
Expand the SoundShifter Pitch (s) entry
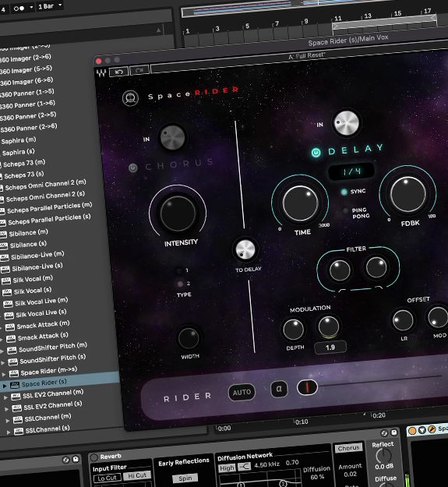point(3,363)
